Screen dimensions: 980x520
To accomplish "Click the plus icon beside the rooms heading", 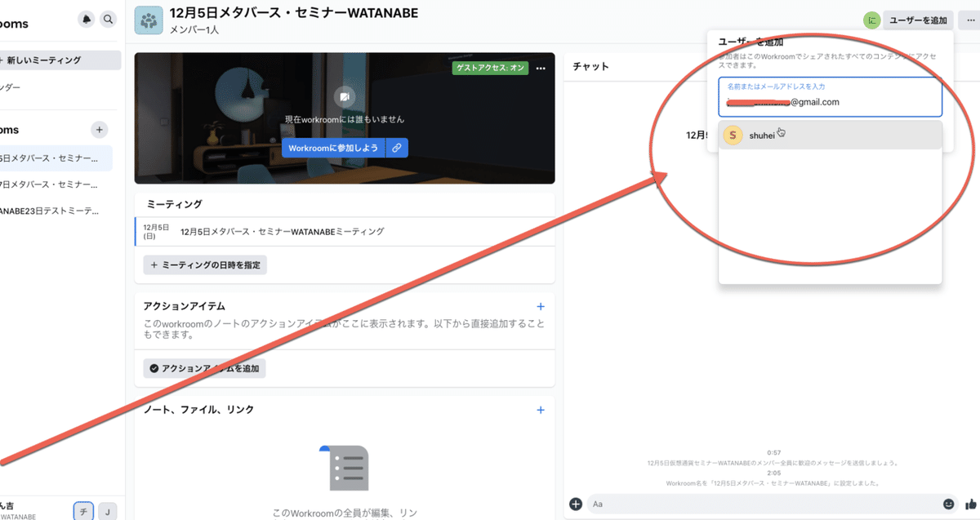I will click(99, 130).
